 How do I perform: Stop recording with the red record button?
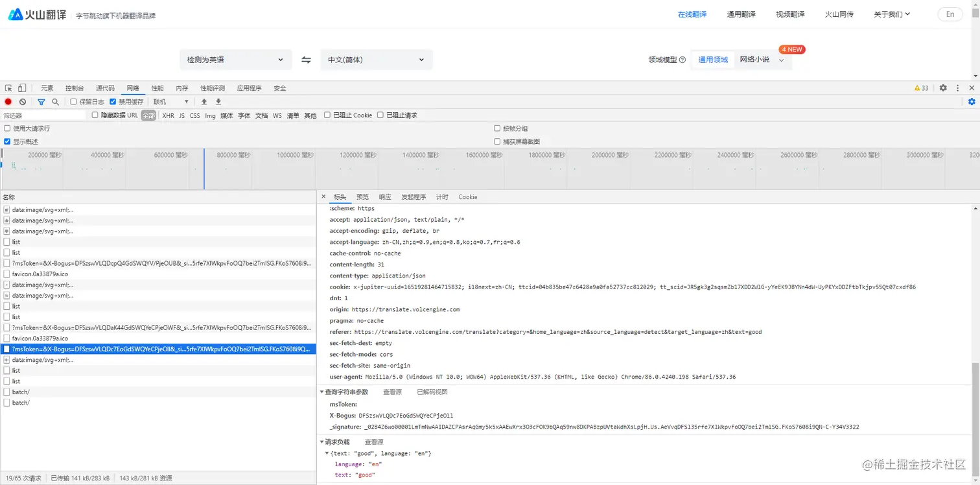pos(8,102)
